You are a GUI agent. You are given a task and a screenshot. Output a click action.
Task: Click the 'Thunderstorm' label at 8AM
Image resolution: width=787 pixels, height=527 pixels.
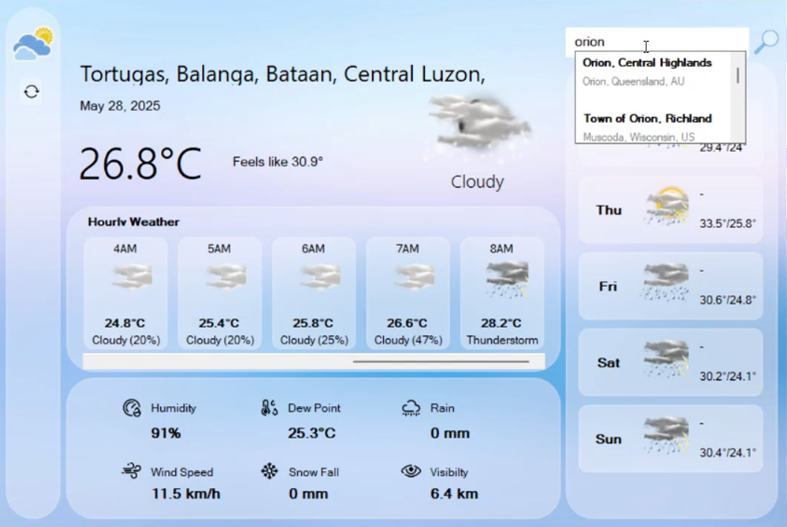pos(502,340)
